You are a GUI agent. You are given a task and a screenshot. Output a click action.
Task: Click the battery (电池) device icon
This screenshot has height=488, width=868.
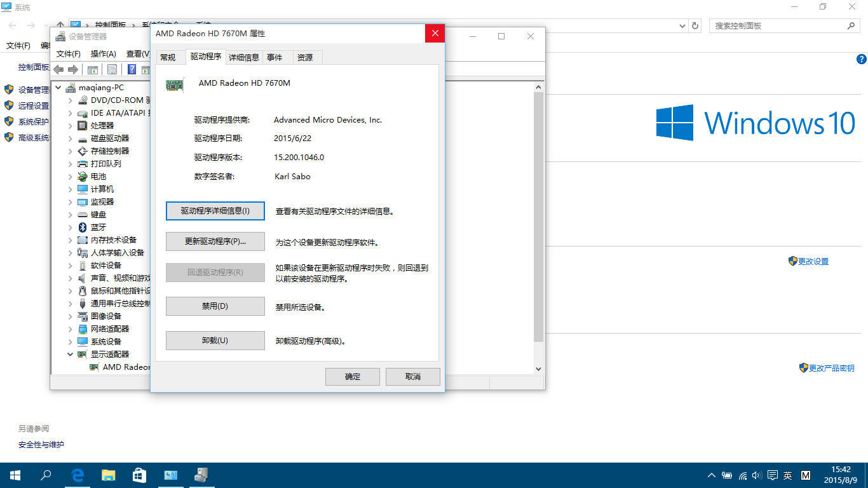83,177
